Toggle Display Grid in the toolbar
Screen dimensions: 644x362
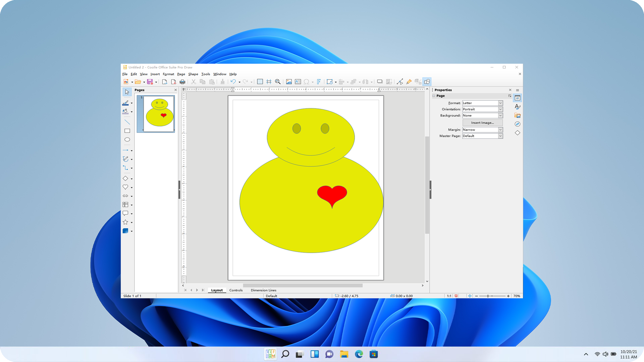260,81
